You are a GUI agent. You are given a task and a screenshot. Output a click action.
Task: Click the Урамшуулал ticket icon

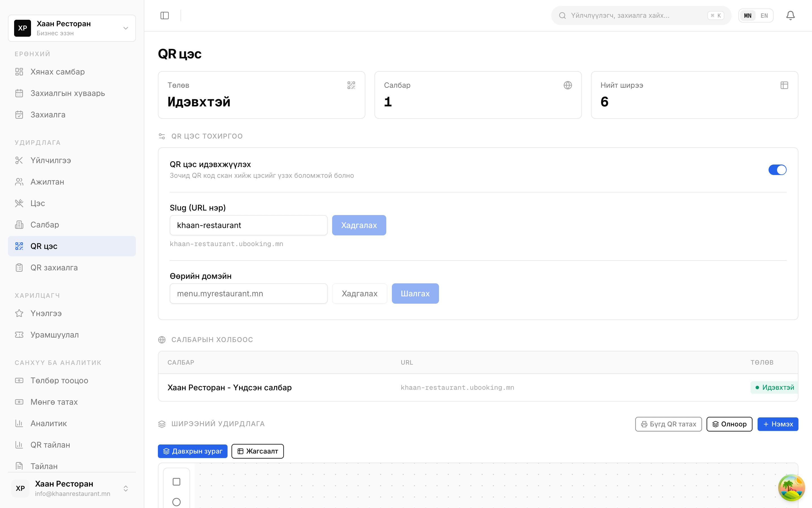pos(19,335)
